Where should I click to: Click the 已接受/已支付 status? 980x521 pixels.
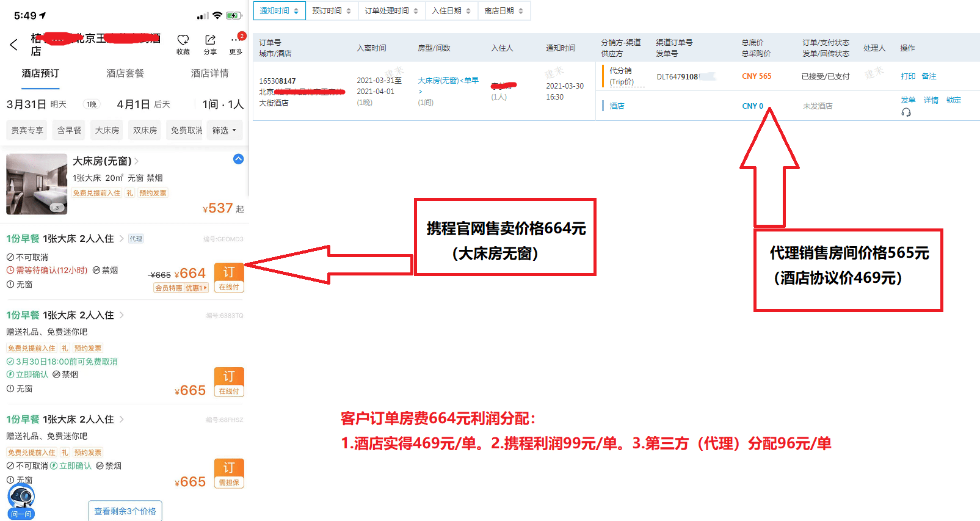(826, 77)
